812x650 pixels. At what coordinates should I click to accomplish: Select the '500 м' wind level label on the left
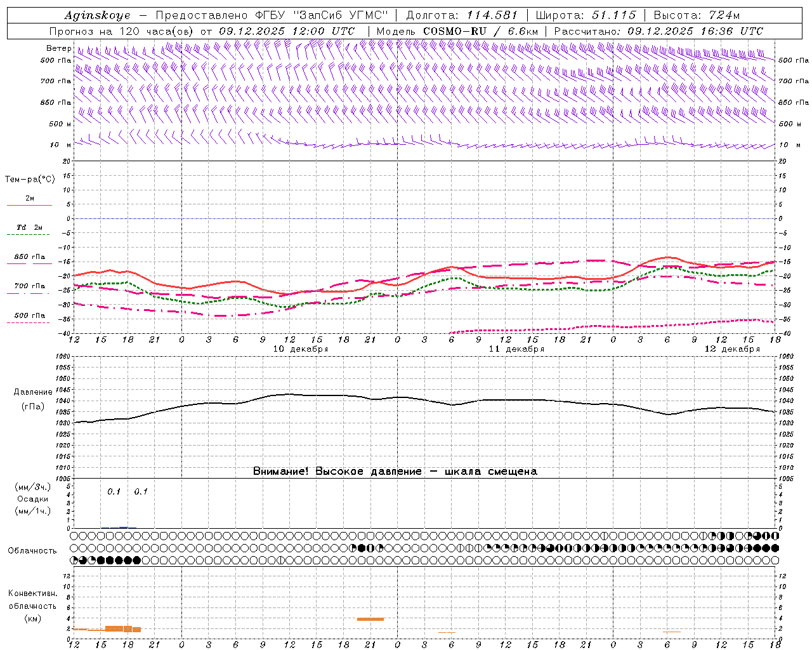coord(61,124)
